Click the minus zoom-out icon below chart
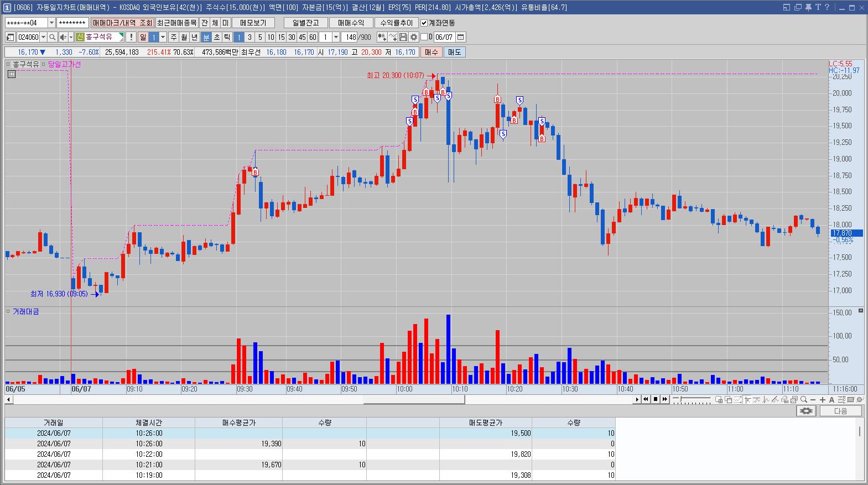Viewport: 868px width, 485px height. click(x=813, y=399)
